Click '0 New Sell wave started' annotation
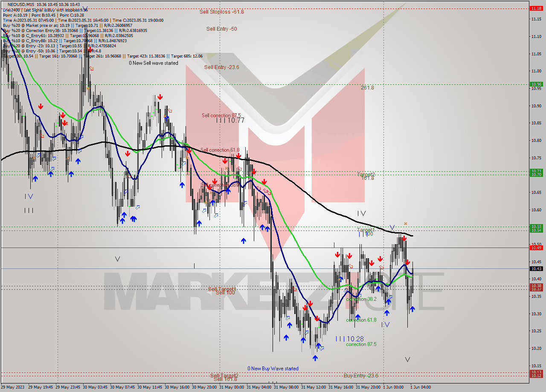The height and width of the screenshot is (392, 546). click(x=154, y=63)
